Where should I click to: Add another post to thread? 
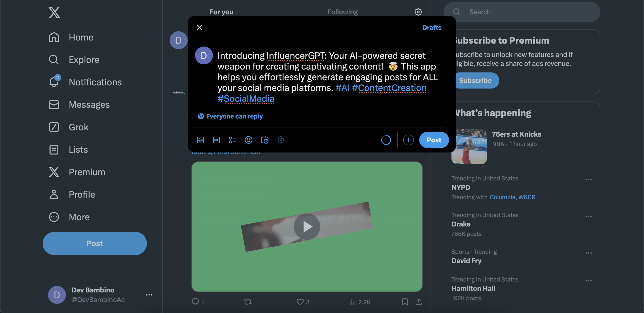pos(408,140)
